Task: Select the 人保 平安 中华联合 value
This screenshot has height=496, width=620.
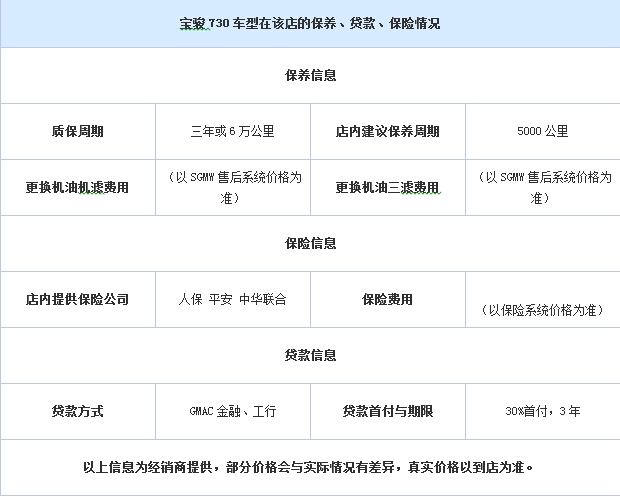Action: tap(232, 299)
